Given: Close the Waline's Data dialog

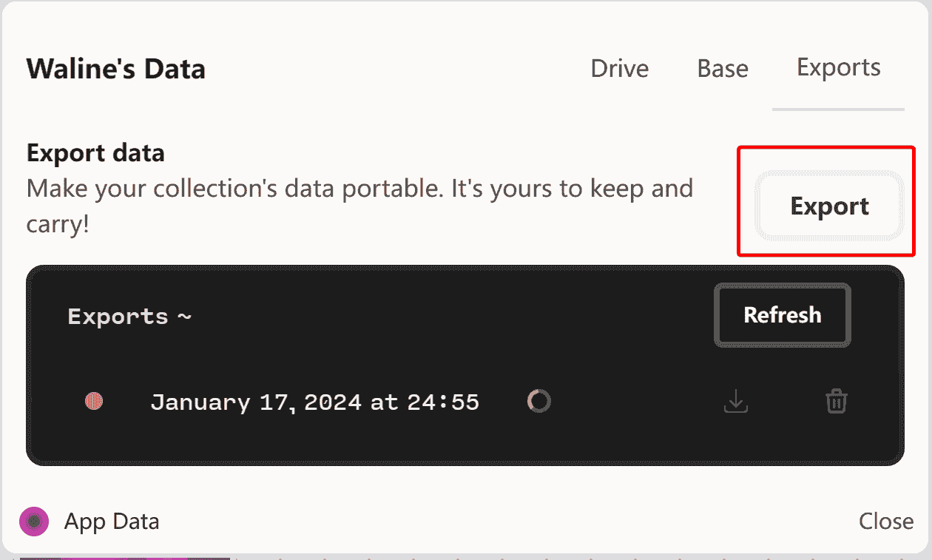Looking at the screenshot, I should point(885,522).
